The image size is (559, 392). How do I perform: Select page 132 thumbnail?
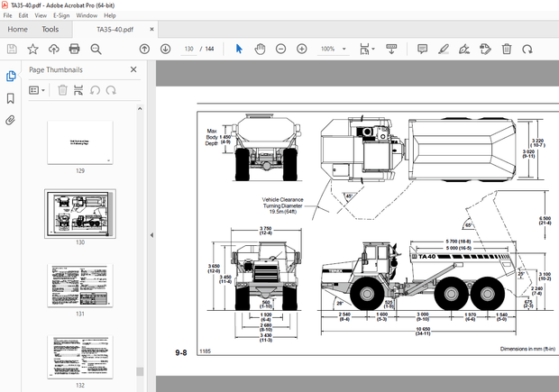click(x=80, y=357)
